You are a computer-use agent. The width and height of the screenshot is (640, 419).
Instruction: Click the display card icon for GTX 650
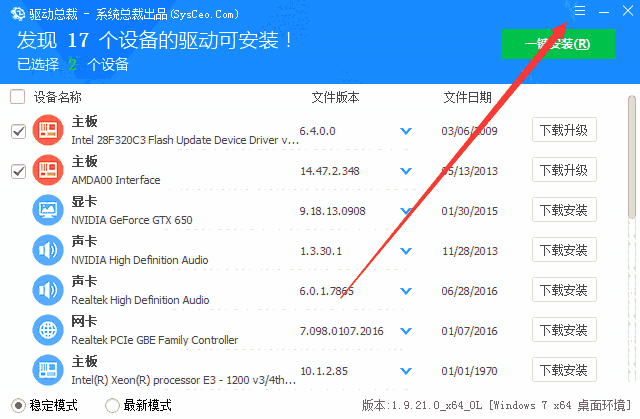(48, 210)
